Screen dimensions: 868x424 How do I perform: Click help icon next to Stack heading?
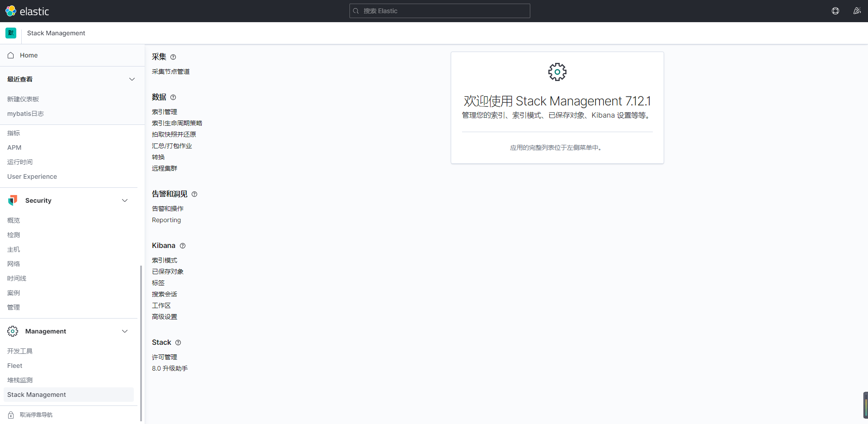click(x=178, y=343)
